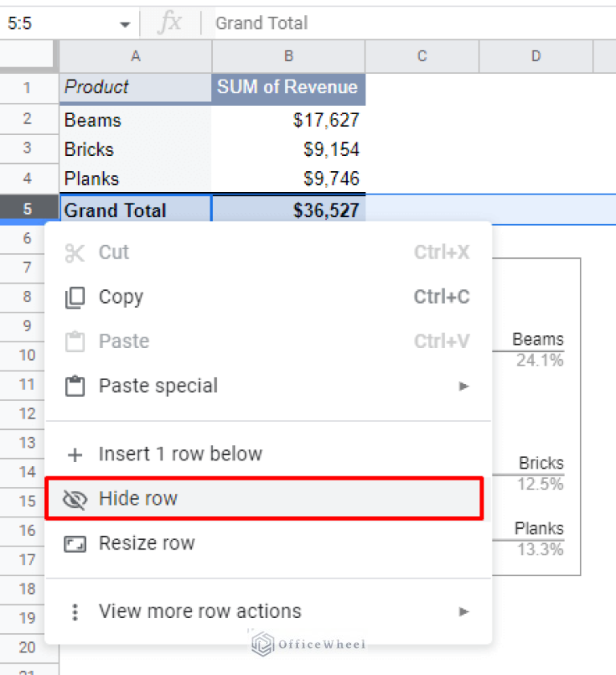Click the crossed-eye Hide row icon
The image size is (616, 675).
pyautogui.click(x=75, y=500)
